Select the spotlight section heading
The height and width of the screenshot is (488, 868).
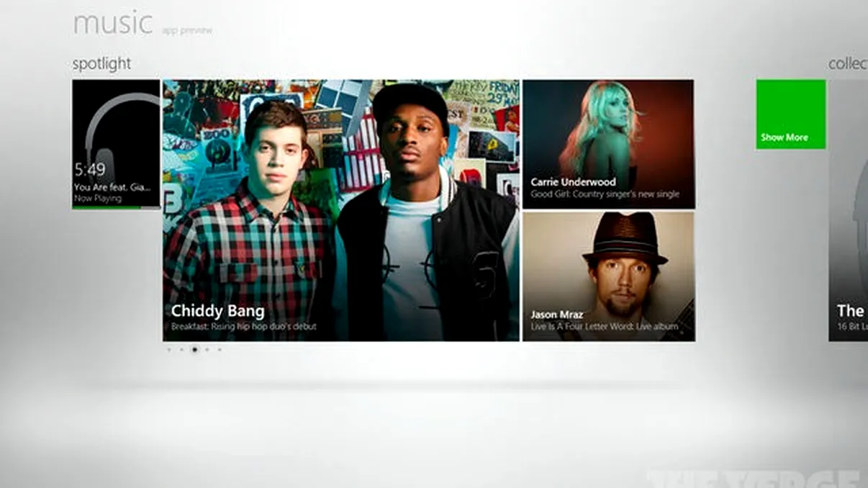click(100, 63)
